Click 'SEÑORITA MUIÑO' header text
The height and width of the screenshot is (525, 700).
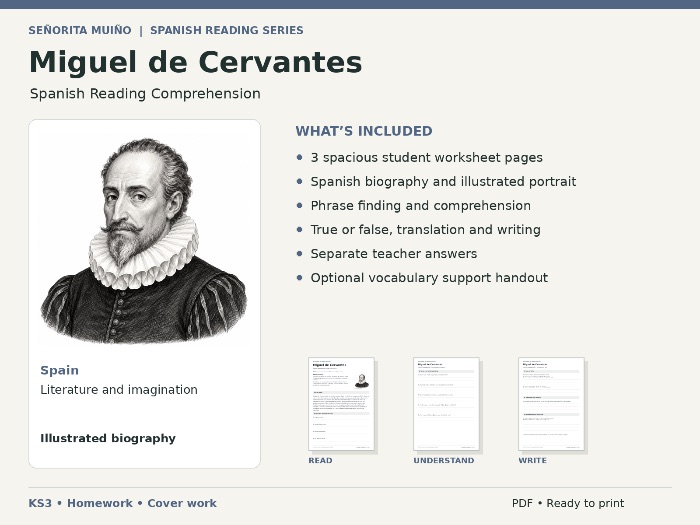[x=80, y=30]
